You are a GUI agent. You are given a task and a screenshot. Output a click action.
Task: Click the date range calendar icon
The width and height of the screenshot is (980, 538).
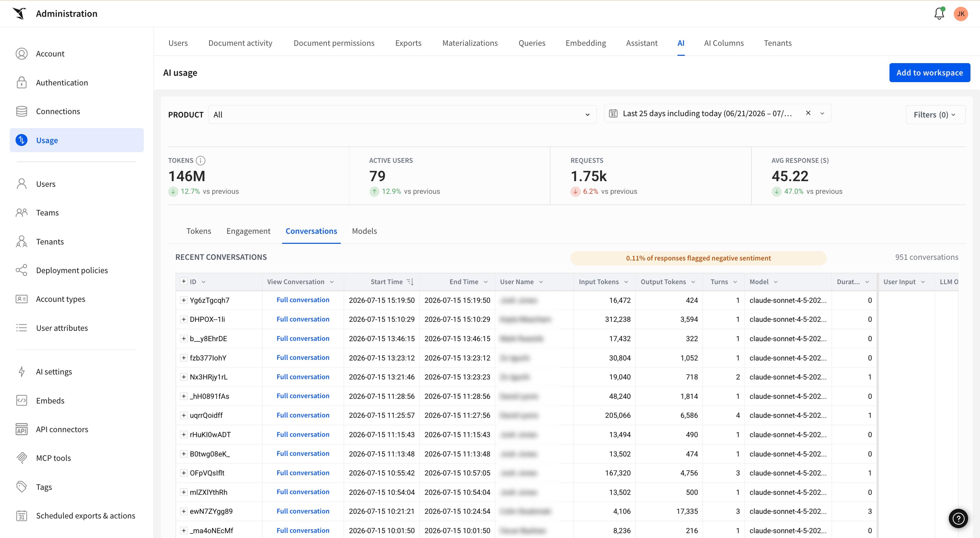click(613, 113)
